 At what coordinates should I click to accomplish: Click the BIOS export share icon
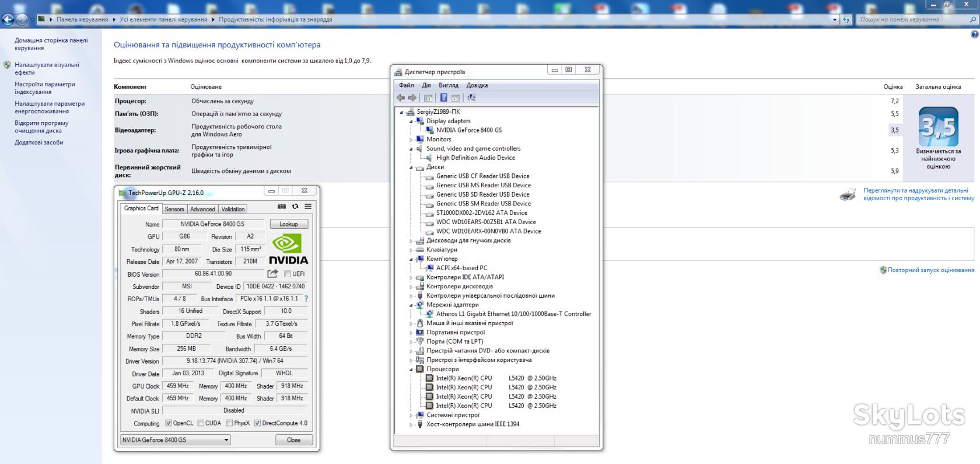coord(272,274)
